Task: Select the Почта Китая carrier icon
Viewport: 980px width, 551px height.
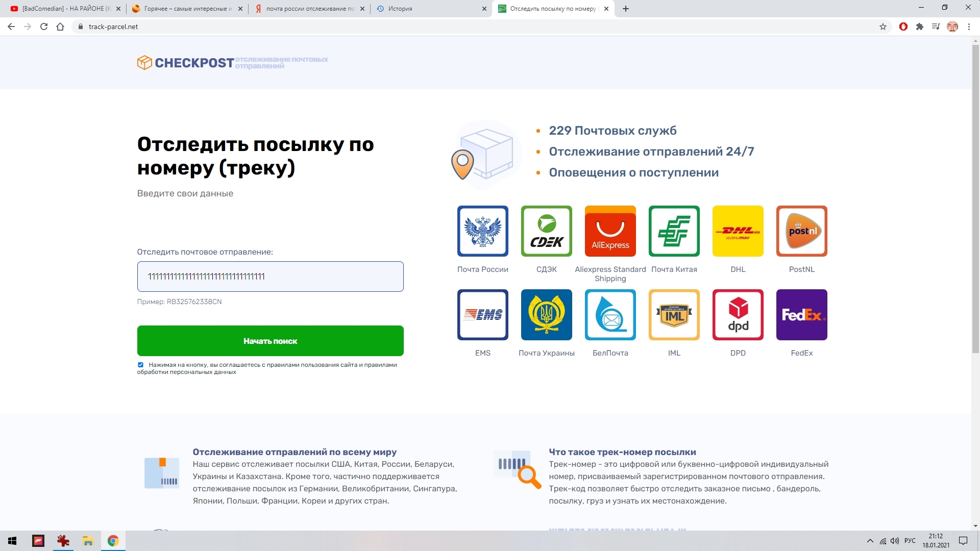Action: pos(674,231)
